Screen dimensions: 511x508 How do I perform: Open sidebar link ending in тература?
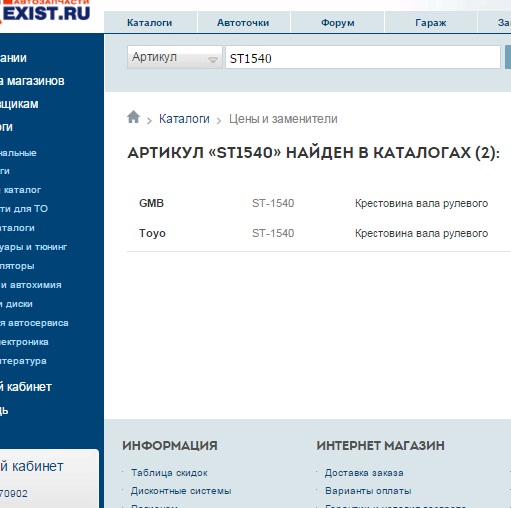coord(23,361)
